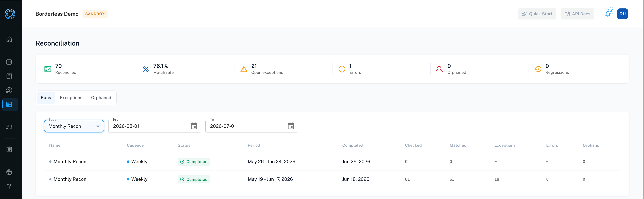Click the Exceptions value 18
This screenshot has width=644, height=199.
click(x=497, y=179)
